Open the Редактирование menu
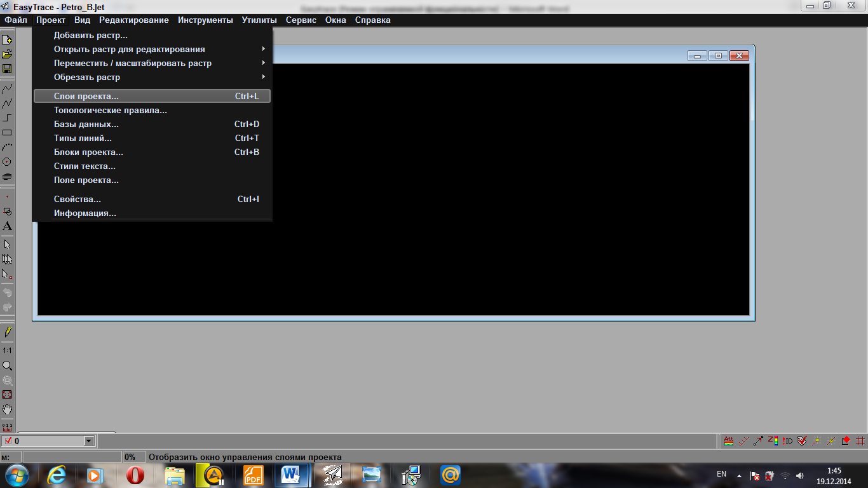The image size is (868, 488). point(134,20)
